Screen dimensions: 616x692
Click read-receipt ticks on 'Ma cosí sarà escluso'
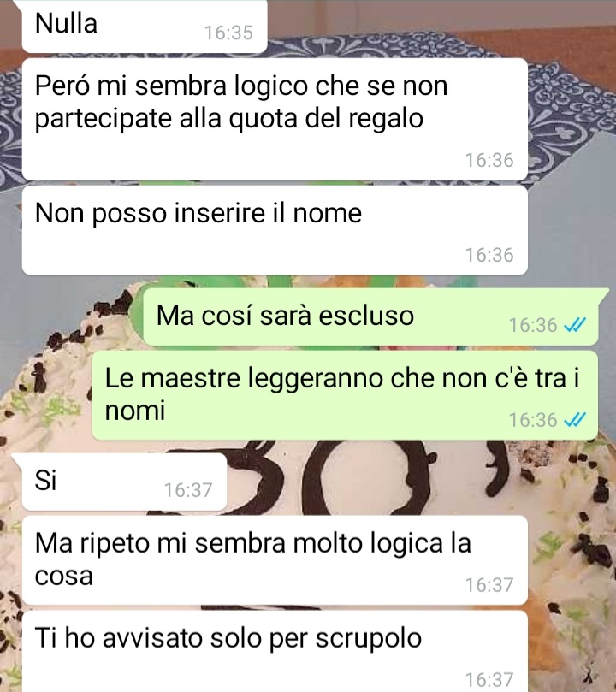[x=576, y=325]
